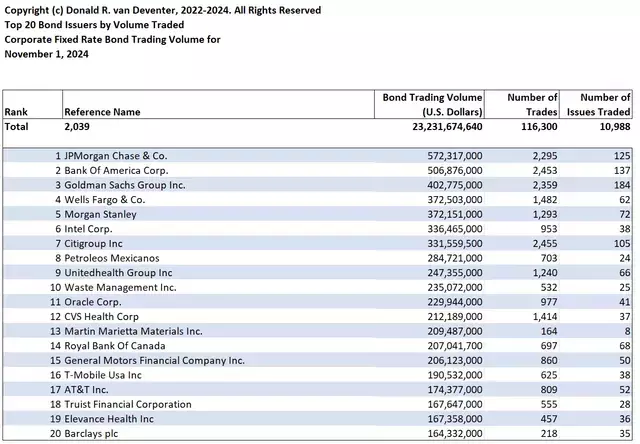The image size is (640, 444).
Task: Click 'Top 20 Bond Issuers by Volume Traded' title
Action: [x=94, y=25]
